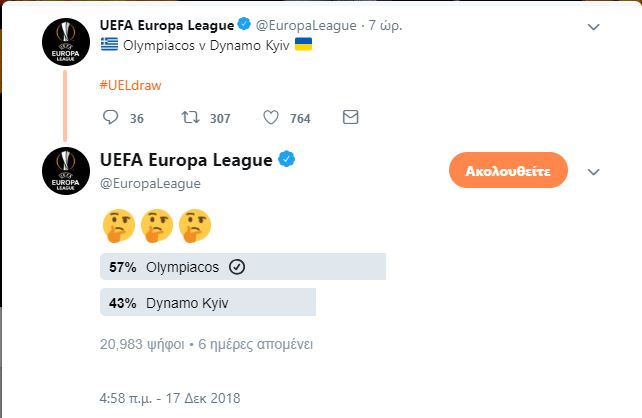Screen dimensions: 642x418
Task: Click the Ακολουθείτε following button
Action: [508, 170]
